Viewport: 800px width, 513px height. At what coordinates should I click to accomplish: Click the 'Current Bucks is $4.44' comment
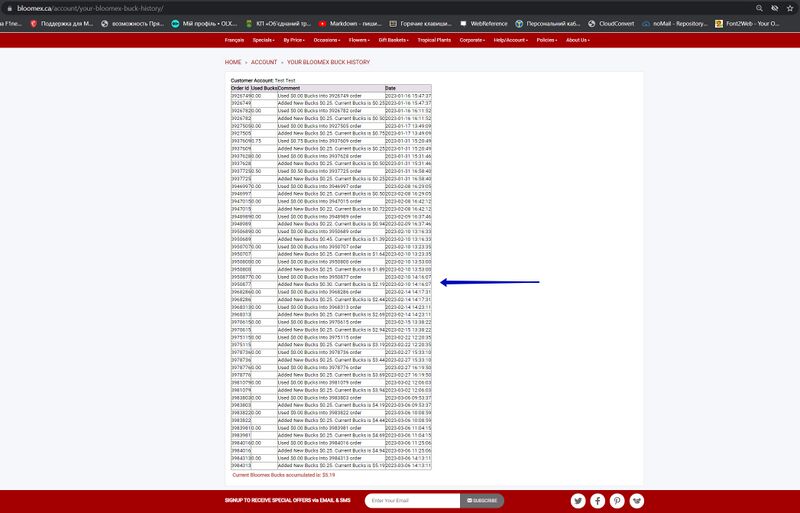[x=331, y=420]
